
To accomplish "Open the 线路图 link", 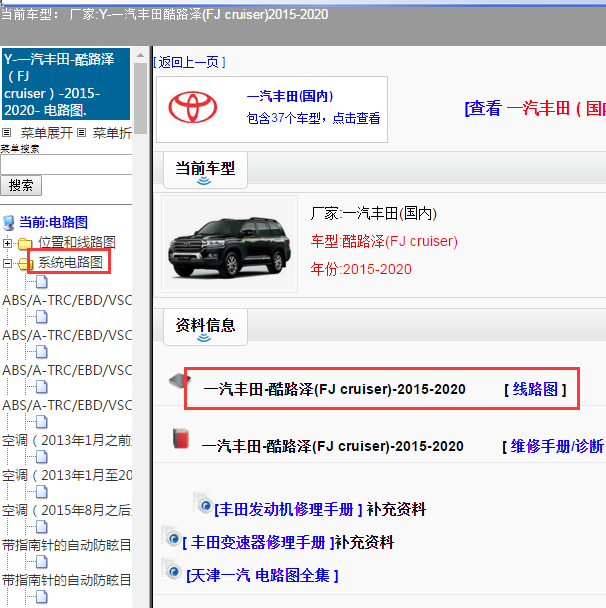I will tap(535, 389).
